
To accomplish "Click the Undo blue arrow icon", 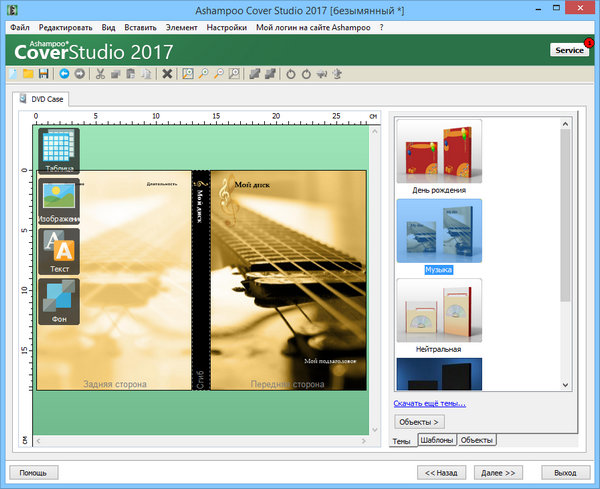I will pos(64,74).
